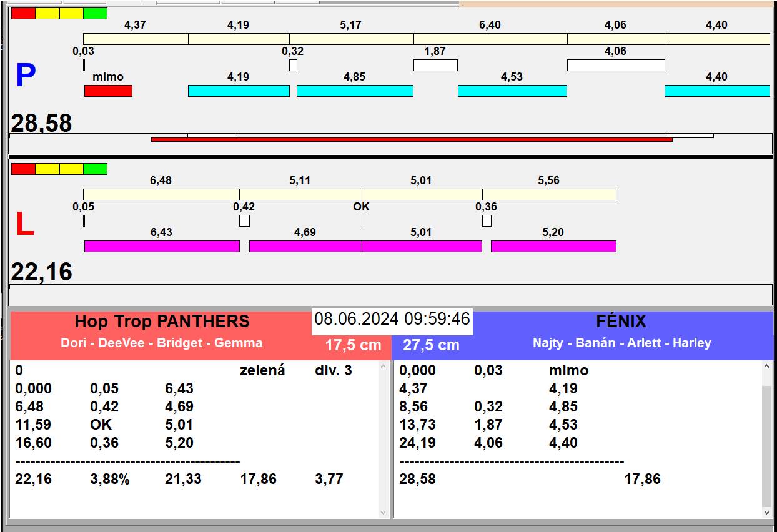Select the magenta bar labeled 5,20
Image resolution: width=777 pixels, height=532 pixels.
553,246
